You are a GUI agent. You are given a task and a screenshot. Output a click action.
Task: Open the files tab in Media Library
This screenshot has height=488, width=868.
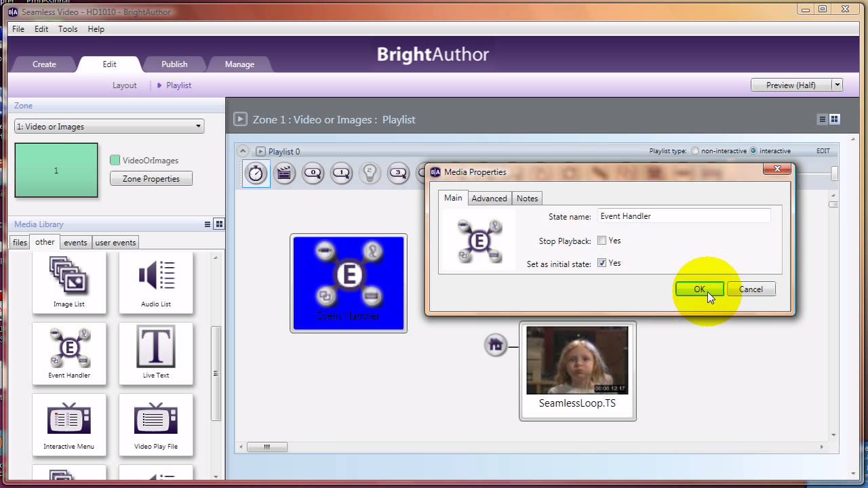pyautogui.click(x=20, y=243)
